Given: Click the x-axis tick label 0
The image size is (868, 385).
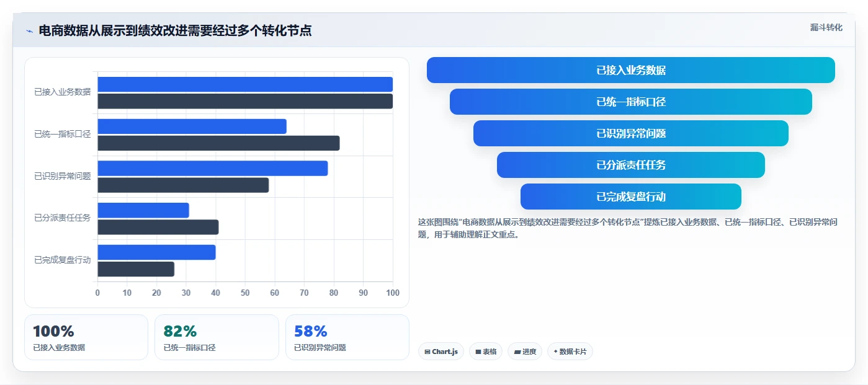Looking at the screenshot, I should coord(97,293).
